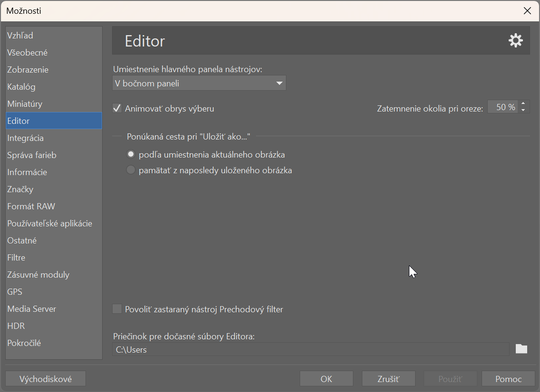The image size is (540, 392).
Task: Switch to the Informácie category
Action: pyautogui.click(x=54, y=172)
